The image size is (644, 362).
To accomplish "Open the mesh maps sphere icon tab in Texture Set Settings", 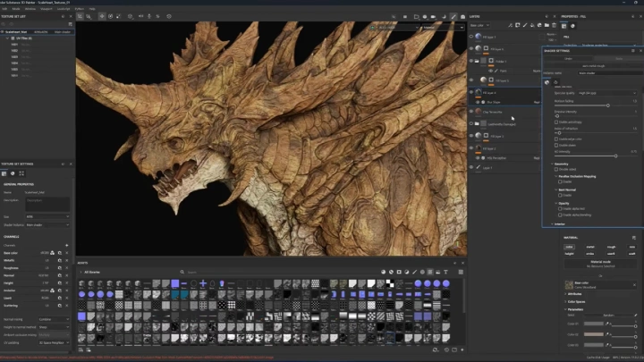I will pyautogui.click(x=13, y=173).
